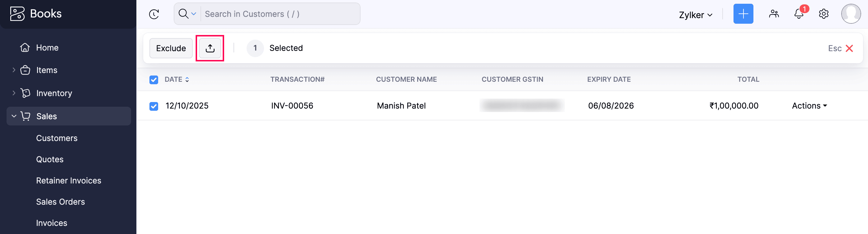Open the Zylker organization dropdown
Viewport: 868px width, 234px height.
pyautogui.click(x=696, y=15)
